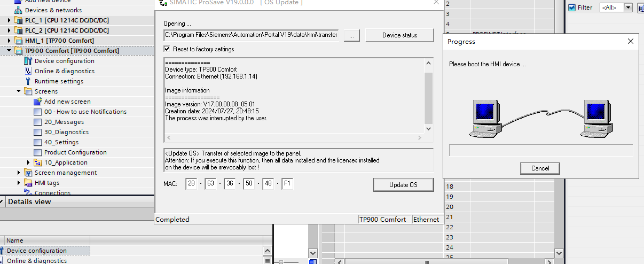Click the Device status button
The image size is (644, 264).
click(399, 35)
